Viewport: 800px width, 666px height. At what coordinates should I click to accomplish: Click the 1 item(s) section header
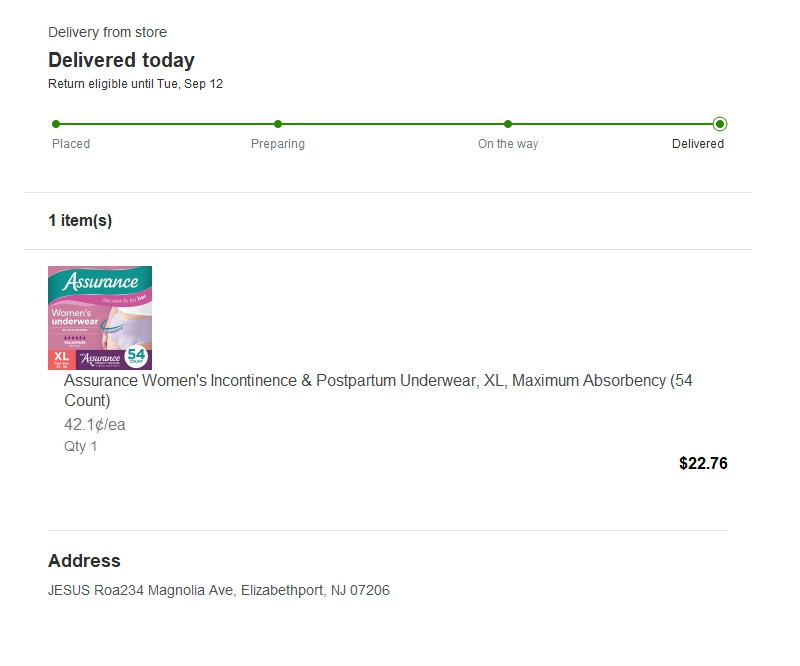tap(80, 220)
